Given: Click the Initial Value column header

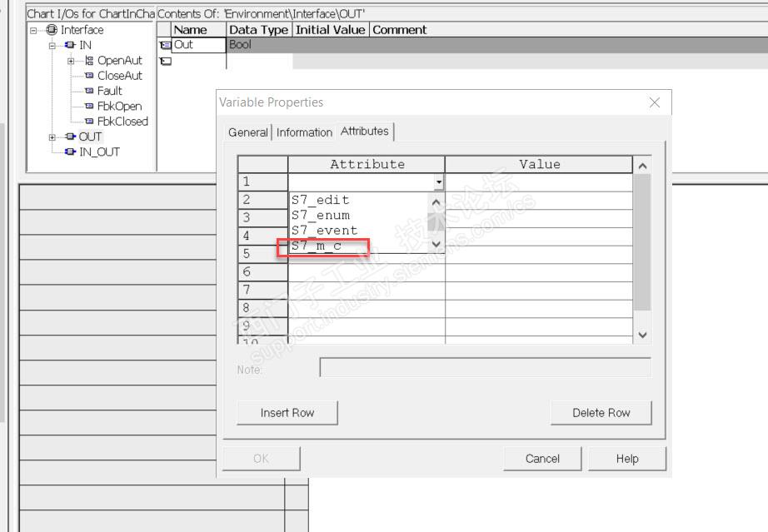Looking at the screenshot, I should coord(331,30).
